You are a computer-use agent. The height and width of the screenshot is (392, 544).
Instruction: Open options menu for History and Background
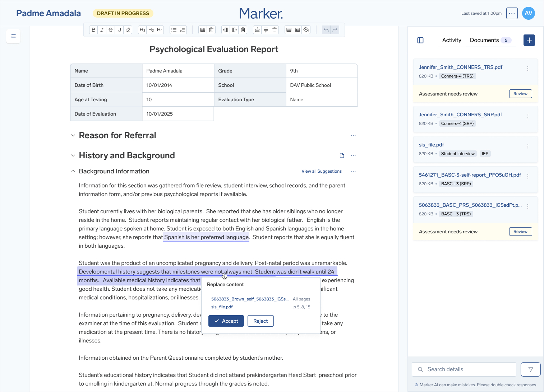click(x=353, y=155)
